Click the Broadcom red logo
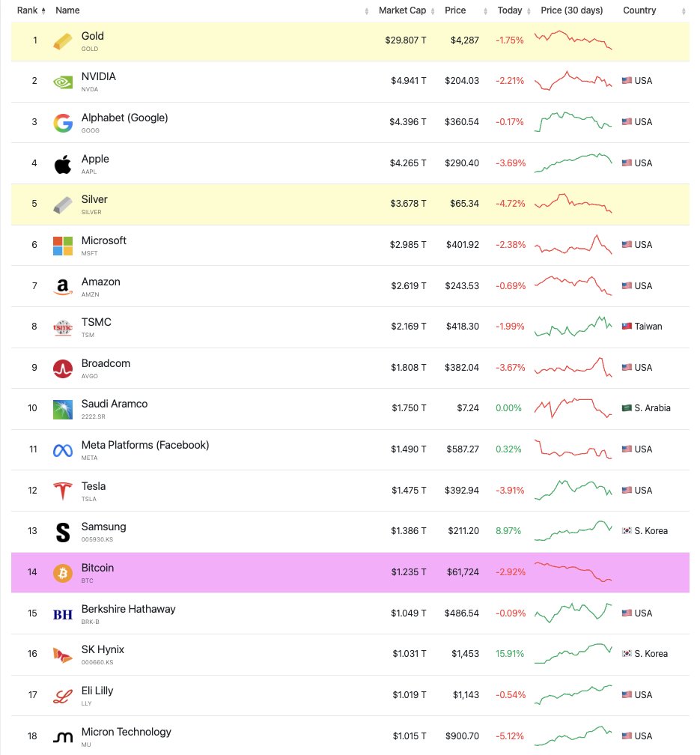 coord(63,369)
